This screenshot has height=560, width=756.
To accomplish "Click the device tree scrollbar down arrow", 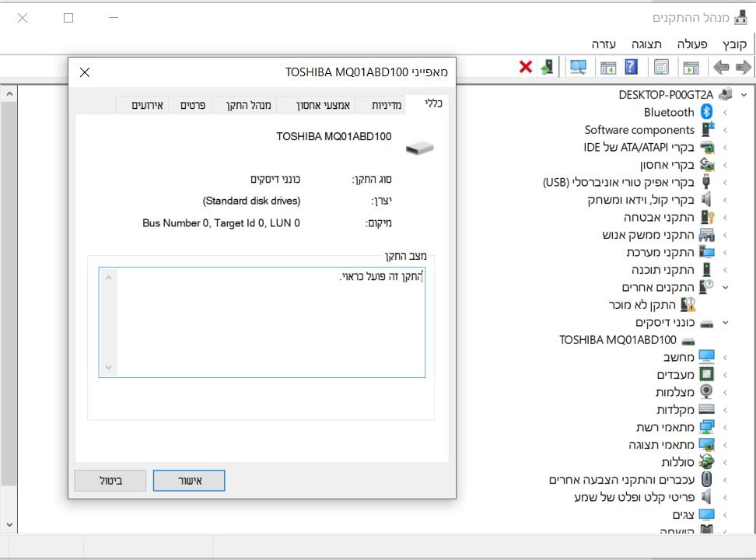I will click(x=9, y=524).
